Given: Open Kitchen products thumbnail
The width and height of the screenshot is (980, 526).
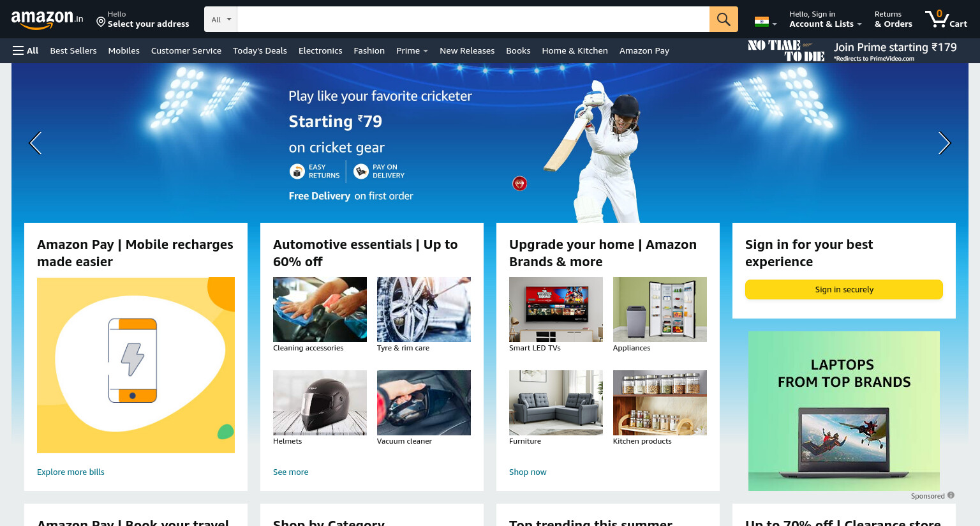Looking at the screenshot, I should 660,403.
